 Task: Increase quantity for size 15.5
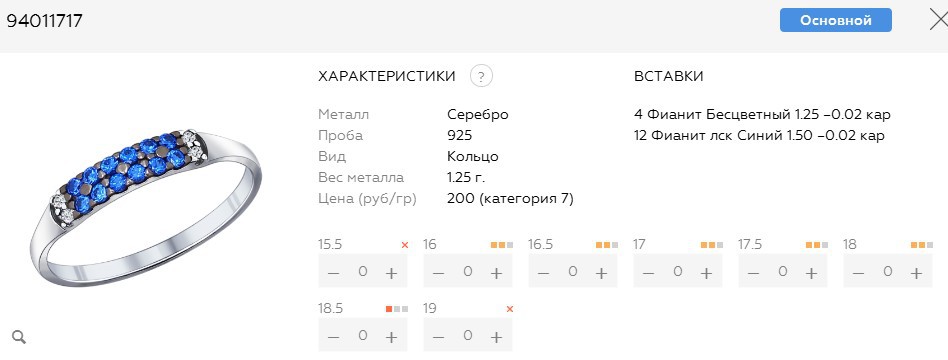point(391,273)
